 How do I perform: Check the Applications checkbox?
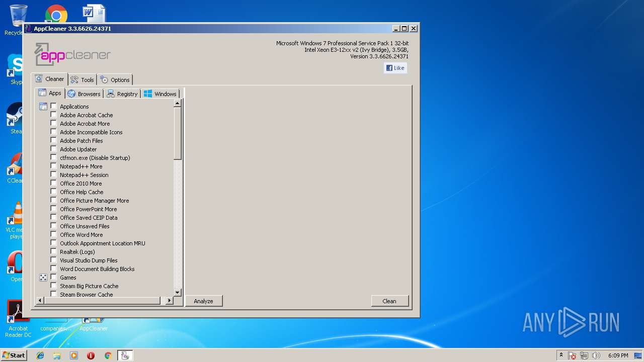[54, 106]
